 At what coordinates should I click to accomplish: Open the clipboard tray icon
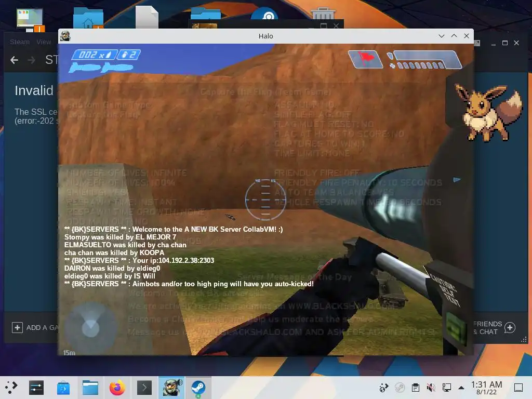[415, 388]
